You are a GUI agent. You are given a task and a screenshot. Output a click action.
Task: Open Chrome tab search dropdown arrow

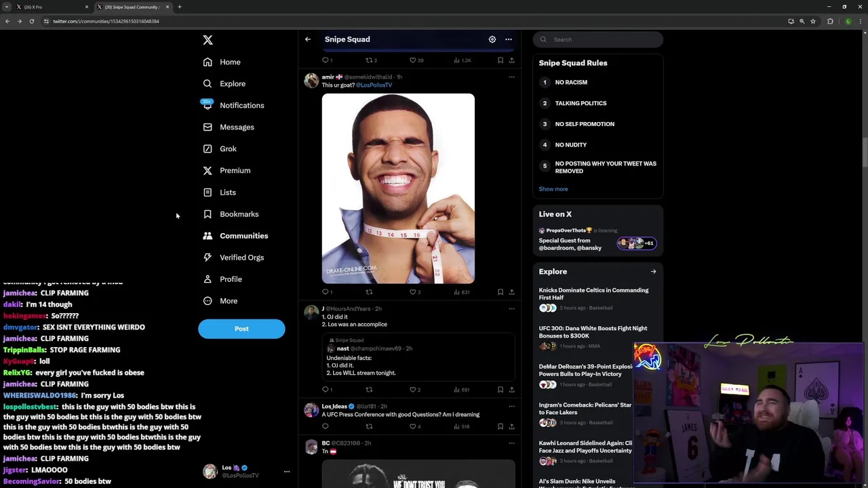(6, 7)
